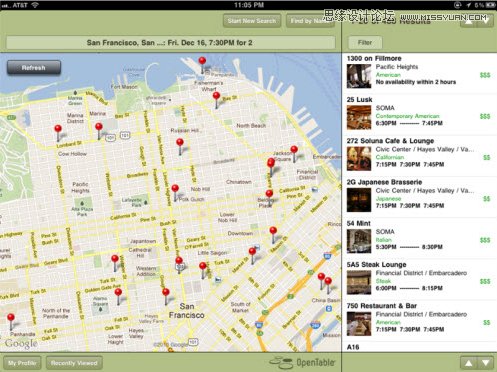Click the Japanese cuisine label
This screenshot has width=497, height=372.
(x=388, y=199)
